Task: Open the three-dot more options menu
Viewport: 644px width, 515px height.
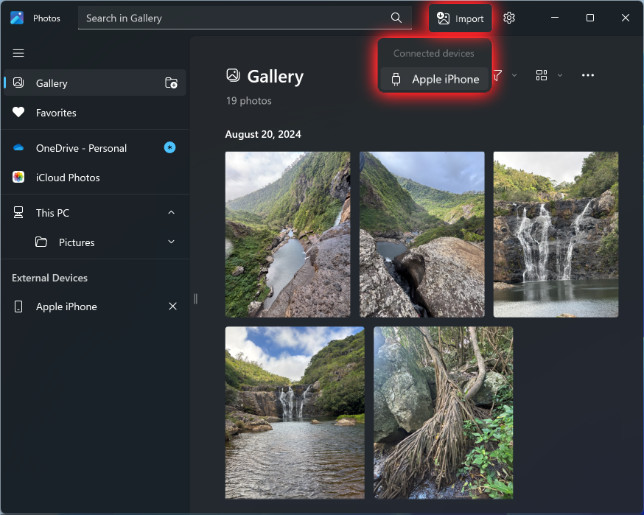Action: pyautogui.click(x=588, y=75)
